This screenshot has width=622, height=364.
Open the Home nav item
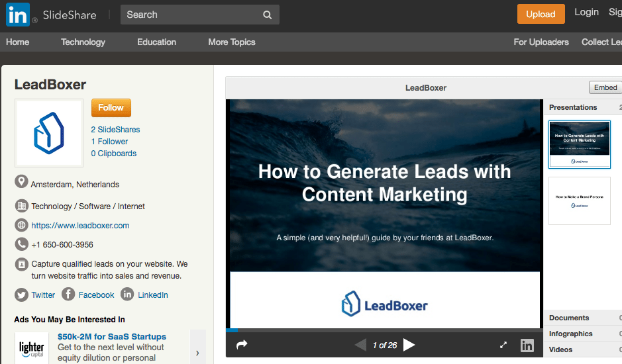(x=17, y=42)
